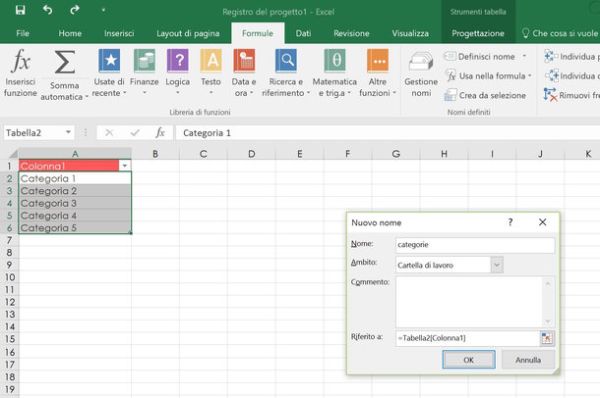Switch to Dati tab

[x=303, y=33]
